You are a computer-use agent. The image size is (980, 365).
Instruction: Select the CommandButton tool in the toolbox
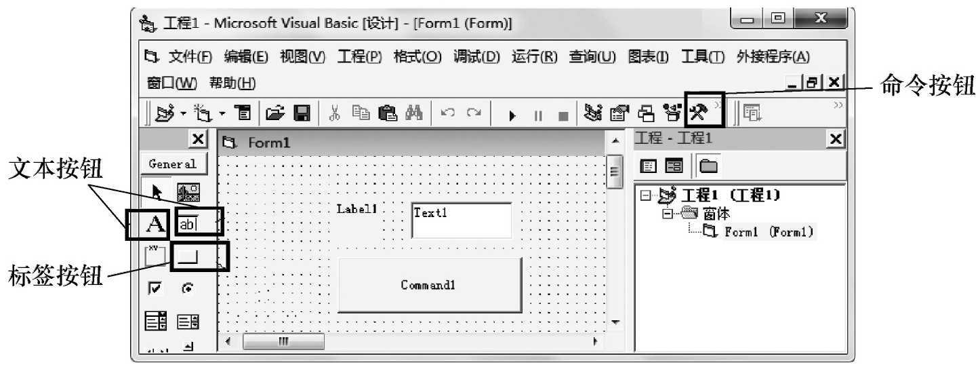click(188, 256)
